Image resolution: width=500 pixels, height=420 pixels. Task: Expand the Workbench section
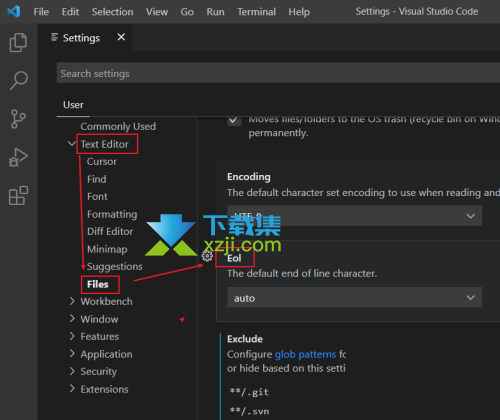(x=72, y=301)
